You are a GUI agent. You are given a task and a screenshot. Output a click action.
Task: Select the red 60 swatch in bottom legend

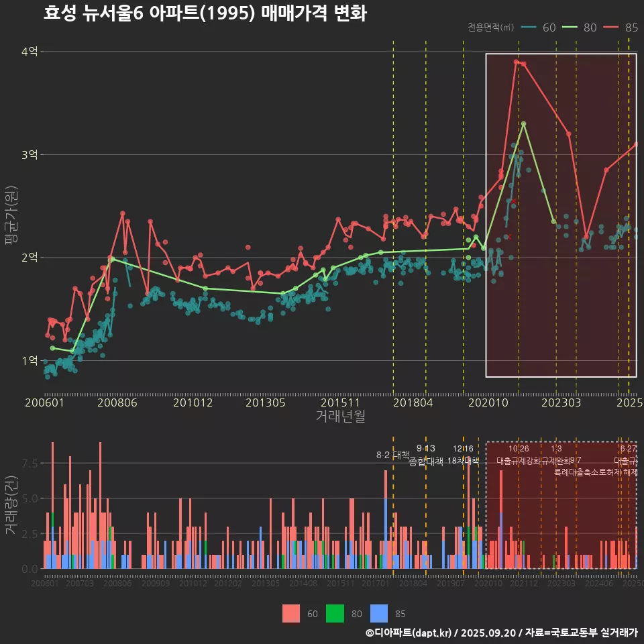pos(291,614)
